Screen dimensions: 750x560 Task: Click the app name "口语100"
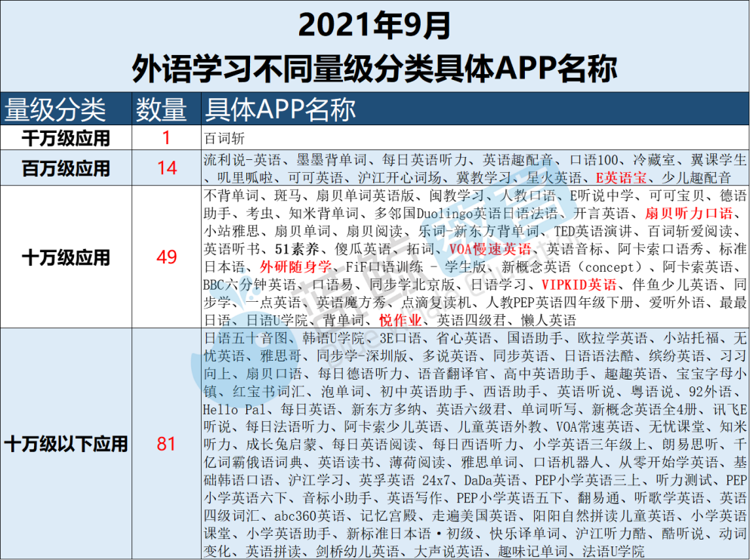click(x=594, y=159)
